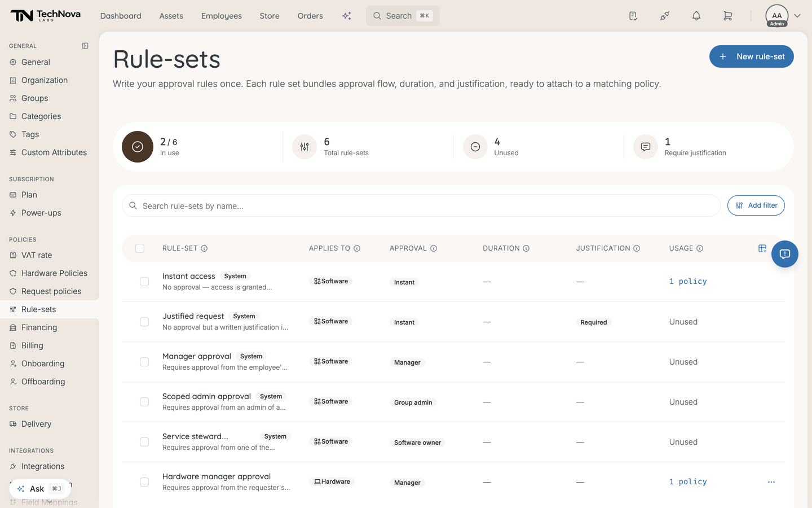Click the Unused minus circle icon
The width and height of the screenshot is (812, 508).
(x=475, y=147)
